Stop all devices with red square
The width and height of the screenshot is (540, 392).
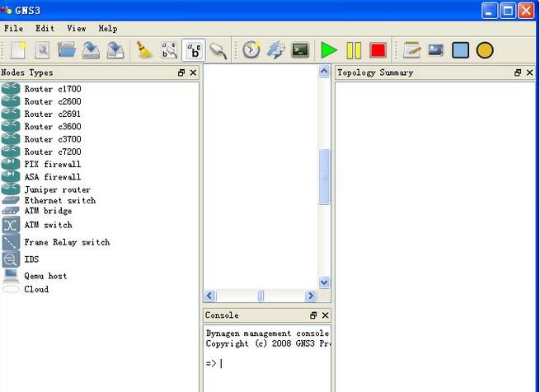pos(378,50)
